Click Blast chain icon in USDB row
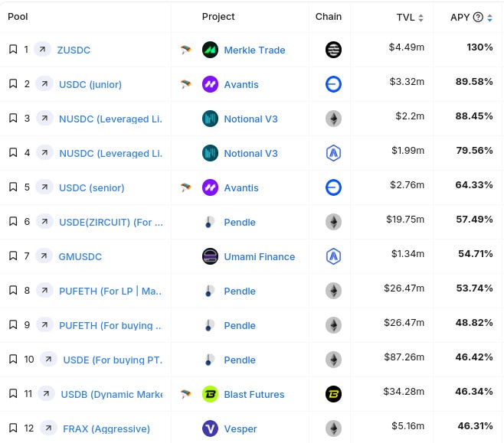This screenshot has width=504, height=443. click(333, 394)
